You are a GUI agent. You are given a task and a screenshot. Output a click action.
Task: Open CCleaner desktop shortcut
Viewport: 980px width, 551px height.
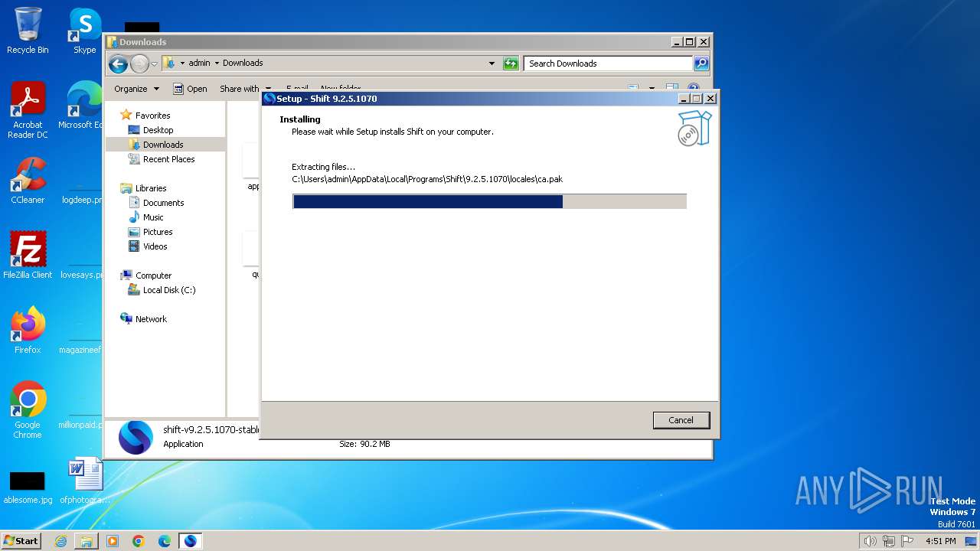28,181
